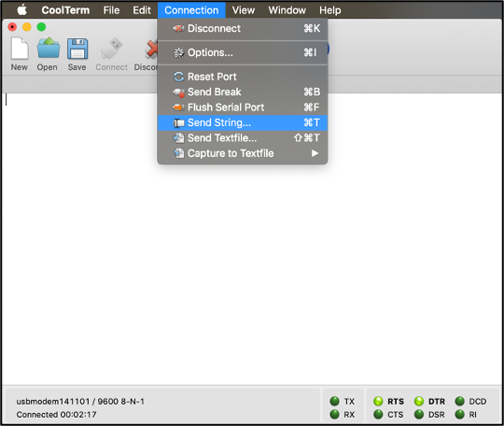Click the DCD status LED
The height and width of the screenshot is (426, 504).
pyautogui.click(x=459, y=401)
